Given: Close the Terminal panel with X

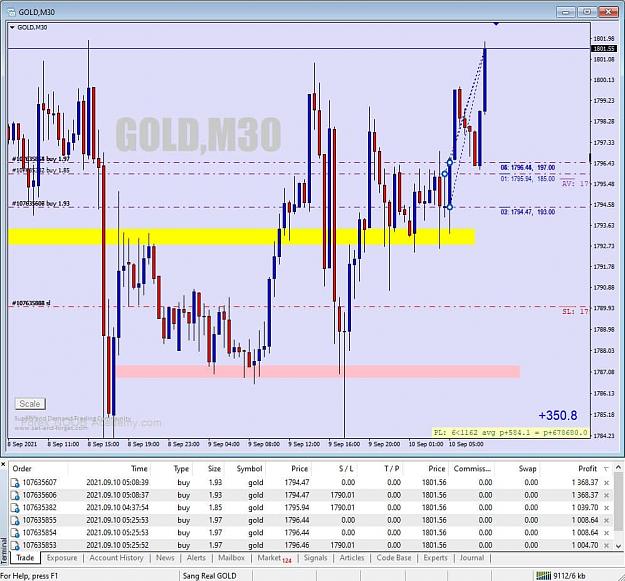Looking at the screenshot, I should 3,464.
